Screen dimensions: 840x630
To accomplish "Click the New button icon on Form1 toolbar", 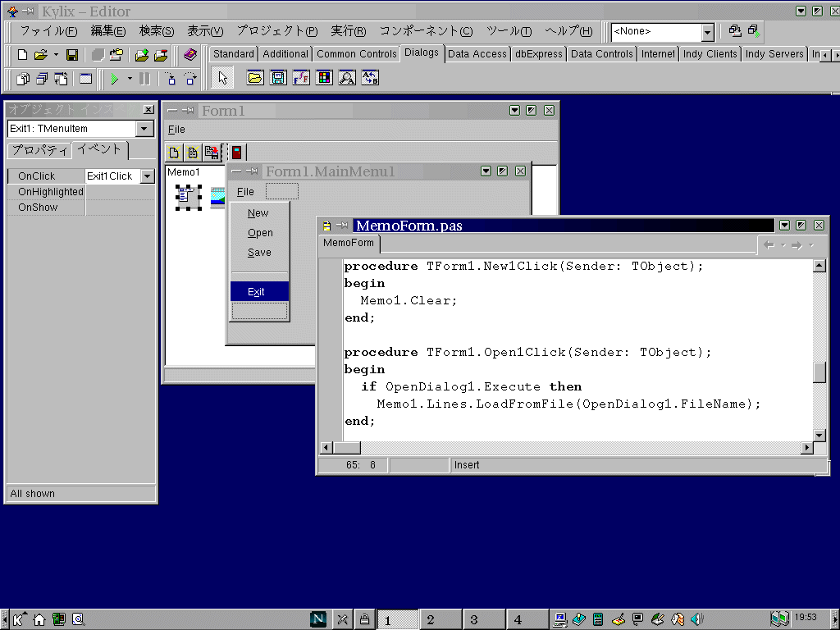I will tap(174, 152).
